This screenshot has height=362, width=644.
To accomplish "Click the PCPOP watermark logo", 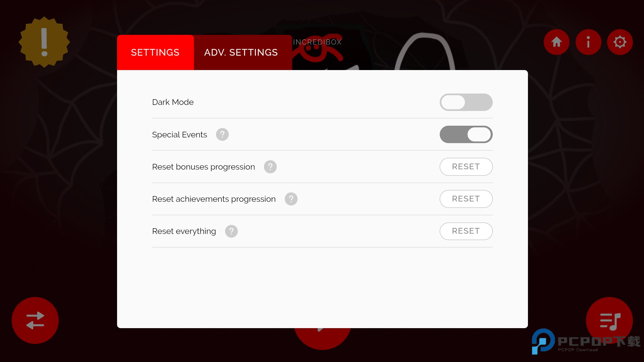I will click(x=586, y=342).
